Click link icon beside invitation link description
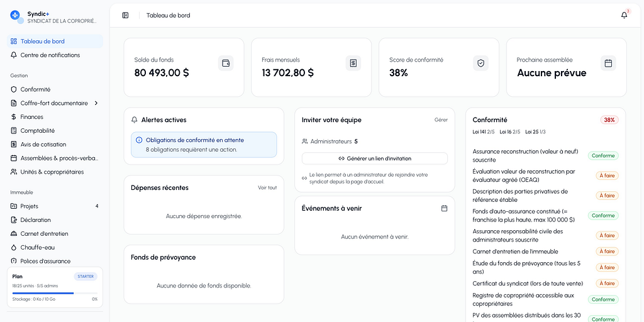The height and width of the screenshot is (322, 644). [304, 178]
